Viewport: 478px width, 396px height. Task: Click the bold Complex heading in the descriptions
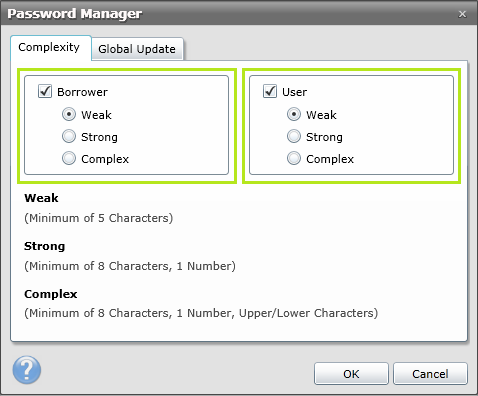51,294
